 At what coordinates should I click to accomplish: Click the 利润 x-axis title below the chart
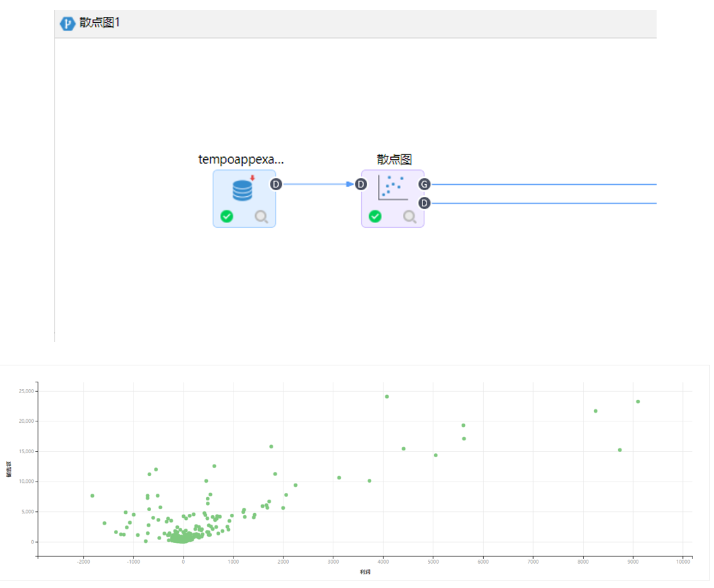[365, 572]
